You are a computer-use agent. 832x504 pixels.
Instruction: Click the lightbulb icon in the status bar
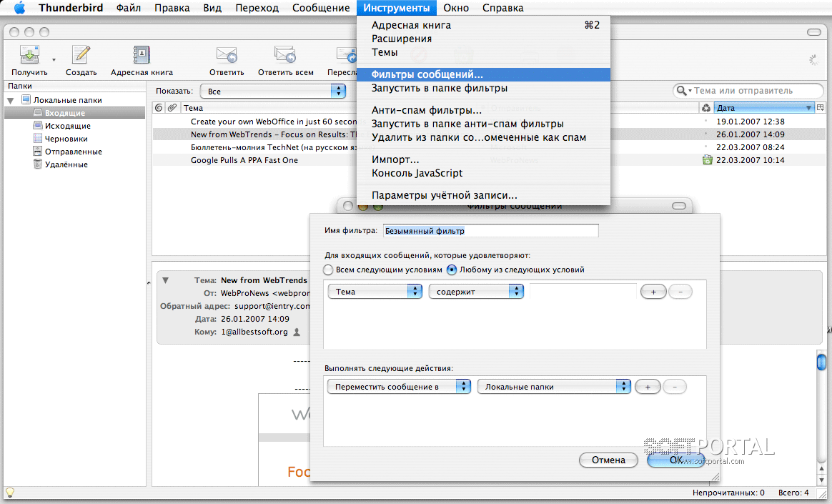point(9,493)
